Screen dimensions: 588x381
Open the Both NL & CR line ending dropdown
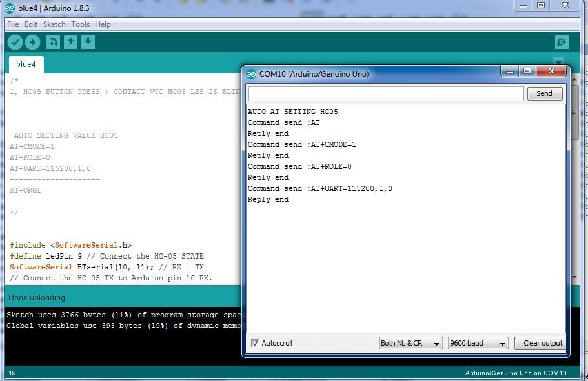tap(411, 343)
